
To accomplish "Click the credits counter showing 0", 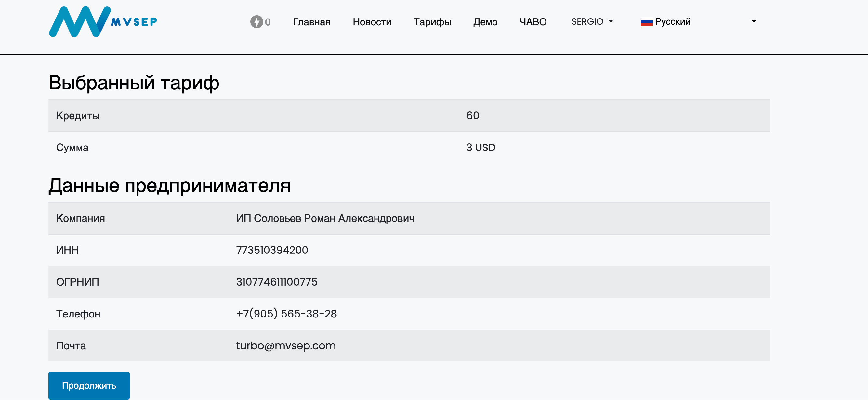I will (268, 22).
